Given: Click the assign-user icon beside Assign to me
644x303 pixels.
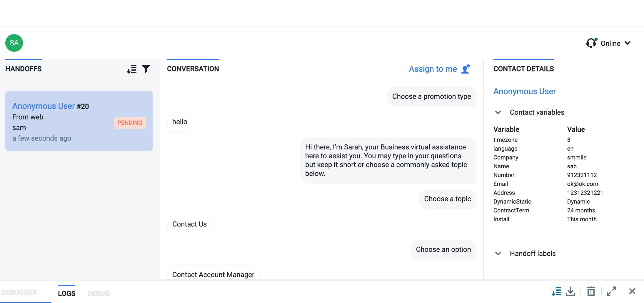Looking at the screenshot, I should 466,69.
